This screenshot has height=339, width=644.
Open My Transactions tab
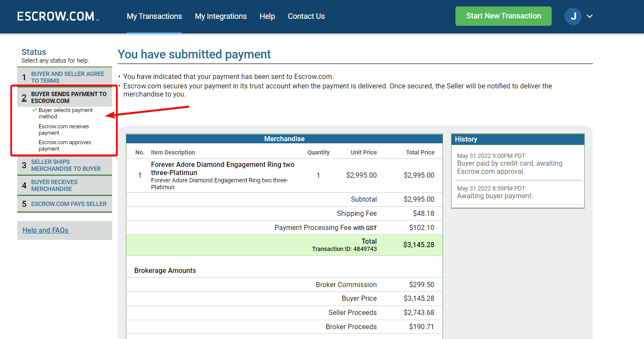154,16
